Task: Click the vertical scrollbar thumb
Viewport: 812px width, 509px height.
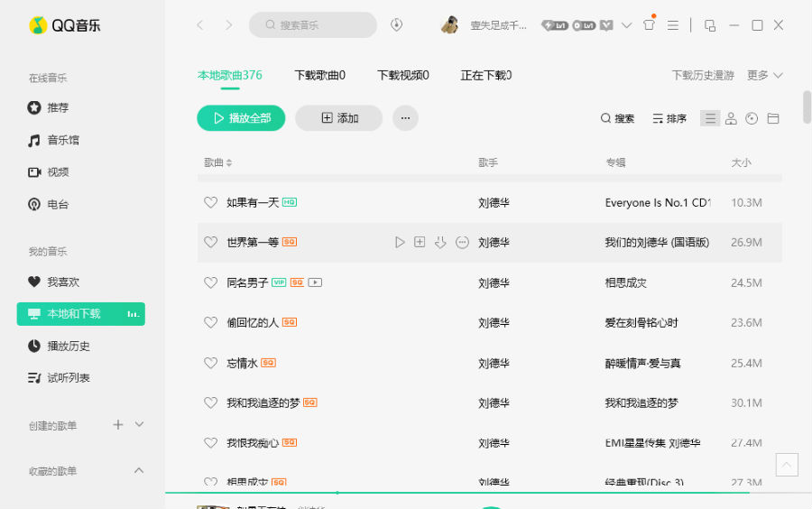Action: [x=807, y=107]
